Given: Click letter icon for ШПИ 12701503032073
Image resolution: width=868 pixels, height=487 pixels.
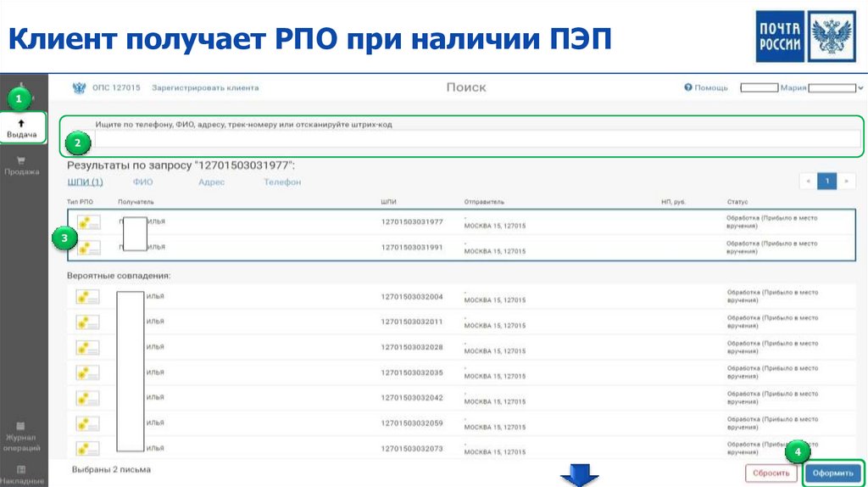Looking at the screenshot, I should pos(87,448).
